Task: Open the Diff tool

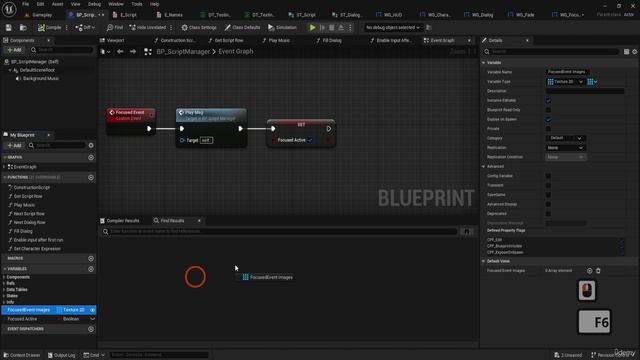Action: point(85,27)
